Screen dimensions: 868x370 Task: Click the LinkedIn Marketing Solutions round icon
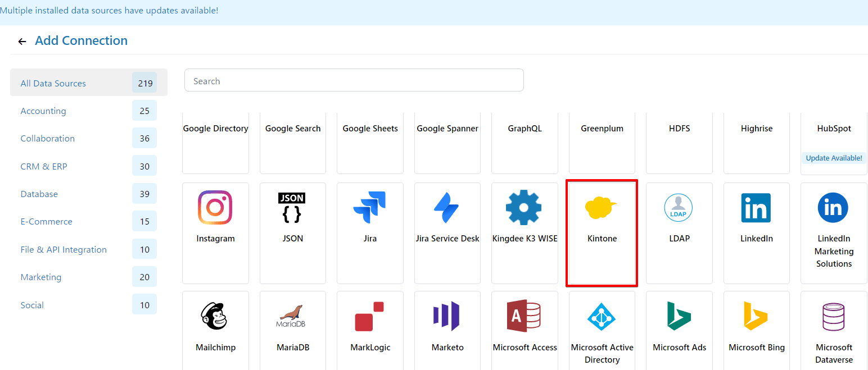(833, 208)
